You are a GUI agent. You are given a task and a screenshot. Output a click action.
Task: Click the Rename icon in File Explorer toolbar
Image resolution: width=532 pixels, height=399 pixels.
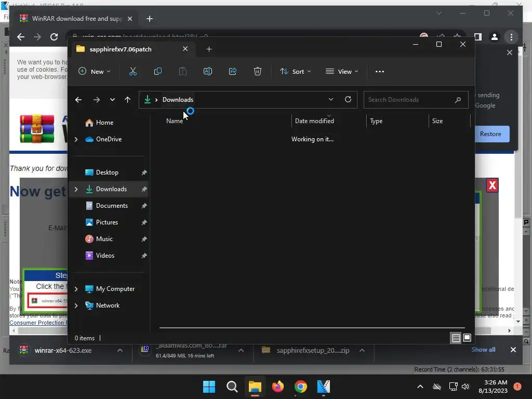(208, 72)
